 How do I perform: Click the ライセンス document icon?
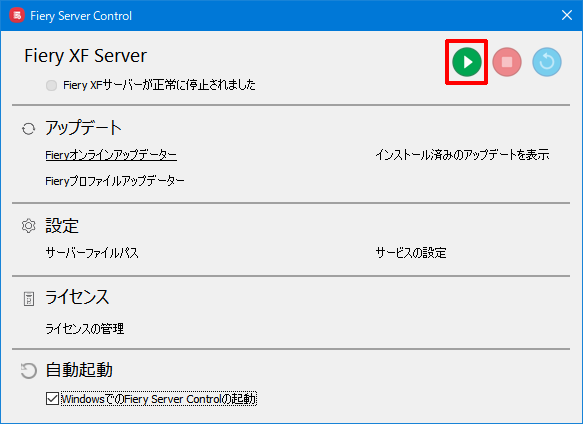[29, 299]
